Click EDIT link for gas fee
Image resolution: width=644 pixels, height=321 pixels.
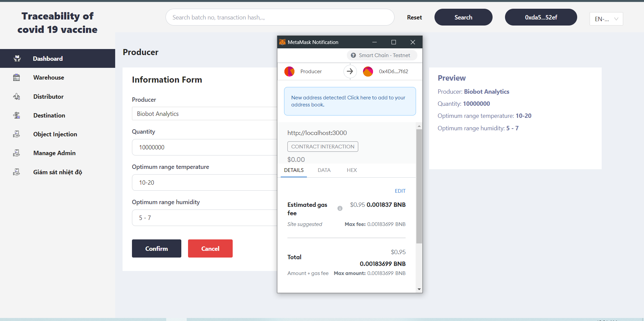[x=400, y=191]
